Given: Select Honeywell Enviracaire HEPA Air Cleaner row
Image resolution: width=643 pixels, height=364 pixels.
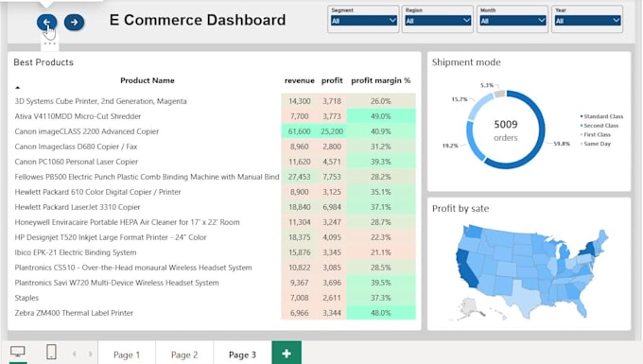Looking at the screenshot, I should 216,222.
